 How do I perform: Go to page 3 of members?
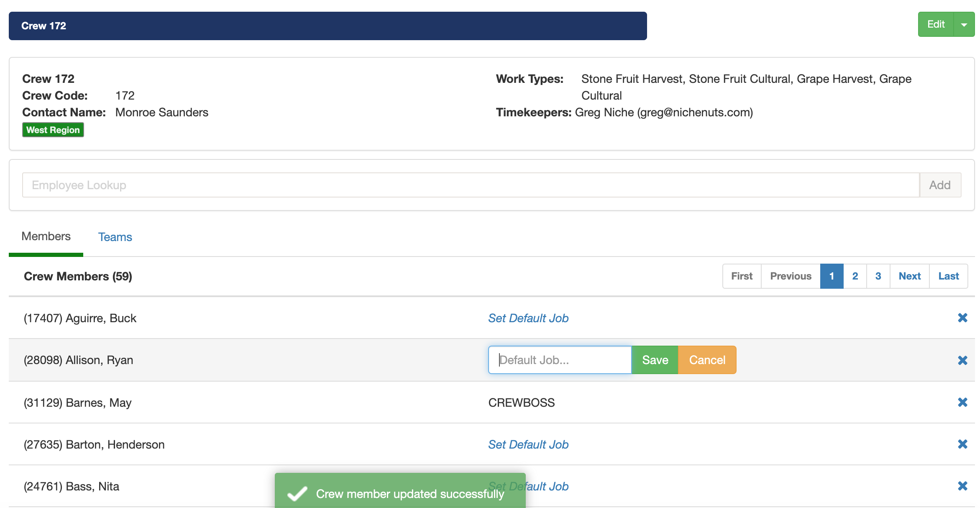(x=878, y=276)
